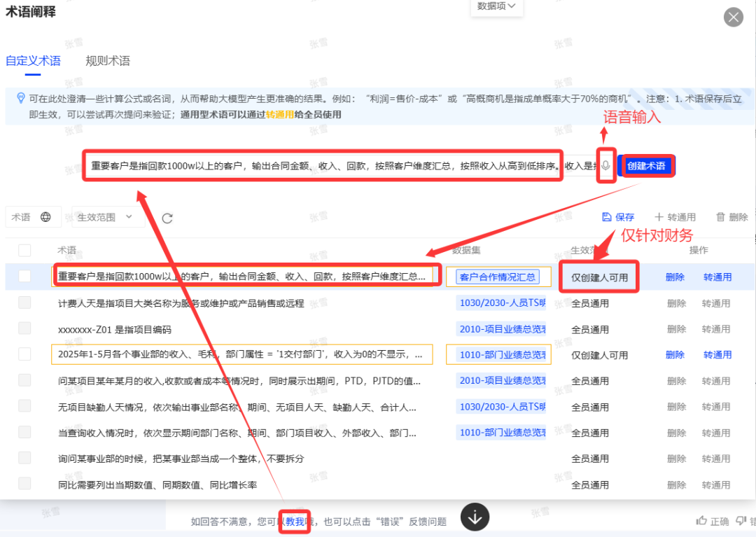This screenshot has width=756, height=537.
Task: Open 仅创建人可用 scope dropdown in first row
Action: [599, 277]
